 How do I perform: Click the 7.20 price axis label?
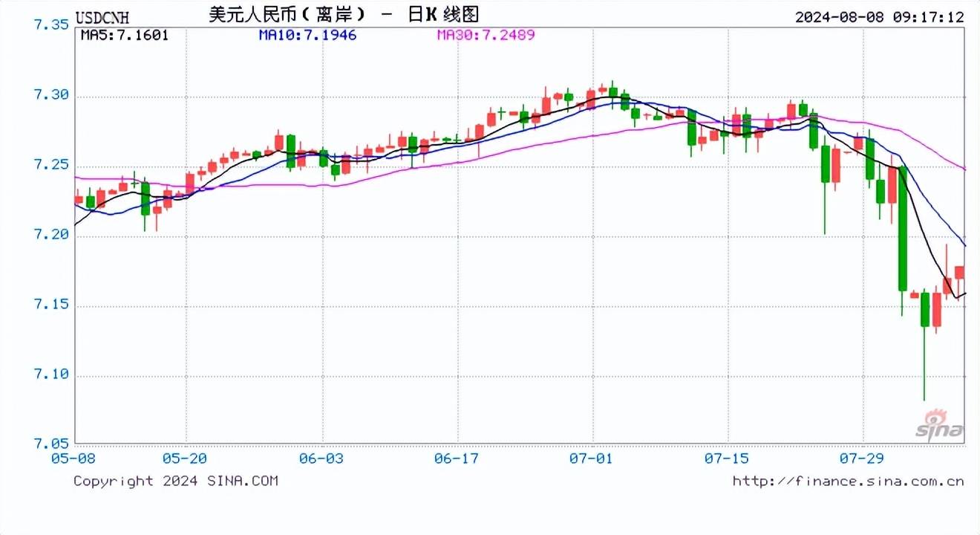tap(52, 236)
